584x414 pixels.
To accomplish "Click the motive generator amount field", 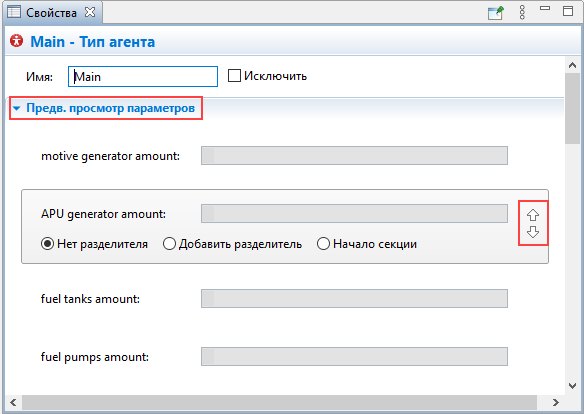I will coord(354,156).
